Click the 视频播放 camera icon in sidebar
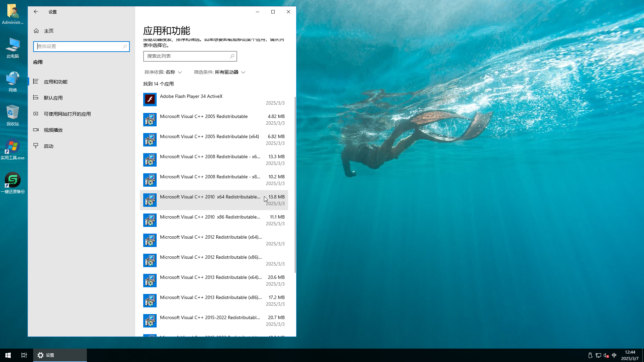 pyautogui.click(x=36, y=130)
